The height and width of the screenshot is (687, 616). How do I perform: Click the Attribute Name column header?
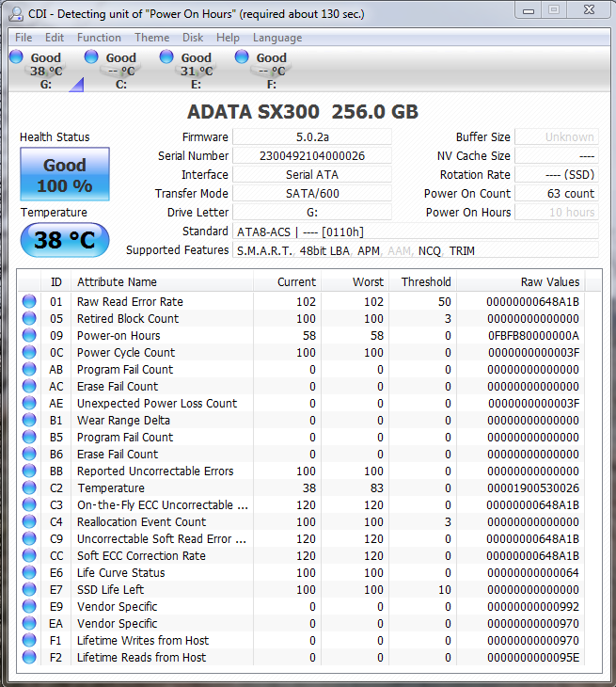[118, 282]
